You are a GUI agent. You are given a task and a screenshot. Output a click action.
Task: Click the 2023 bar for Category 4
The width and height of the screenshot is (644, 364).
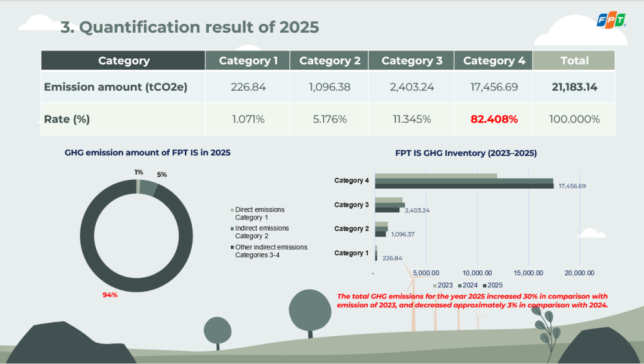436,176
